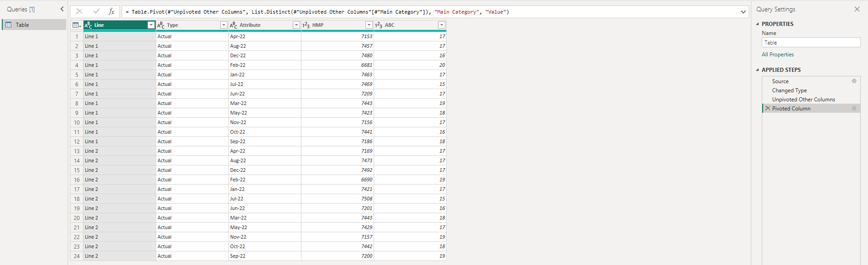Open the Type column filter dropdown

point(224,25)
